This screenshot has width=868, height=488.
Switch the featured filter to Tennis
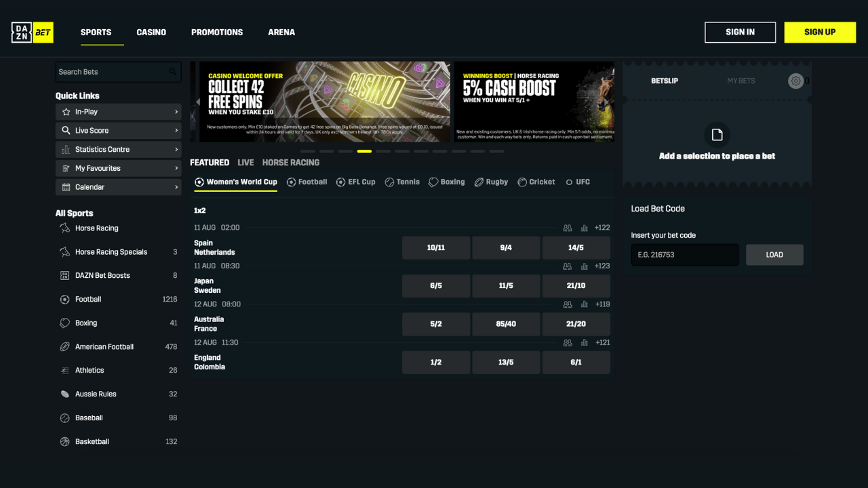coord(401,182)
